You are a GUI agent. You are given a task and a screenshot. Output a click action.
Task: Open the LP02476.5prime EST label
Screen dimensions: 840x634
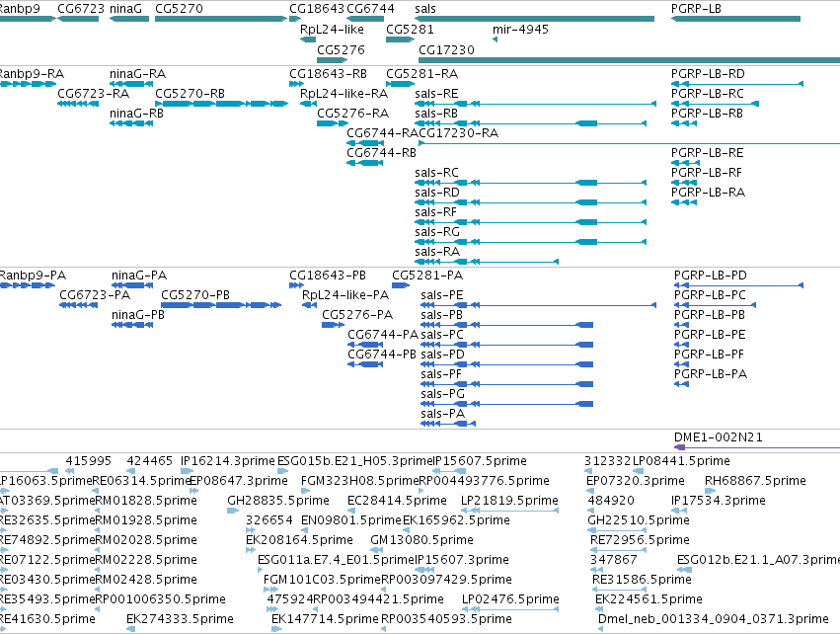tap(510, 599)
